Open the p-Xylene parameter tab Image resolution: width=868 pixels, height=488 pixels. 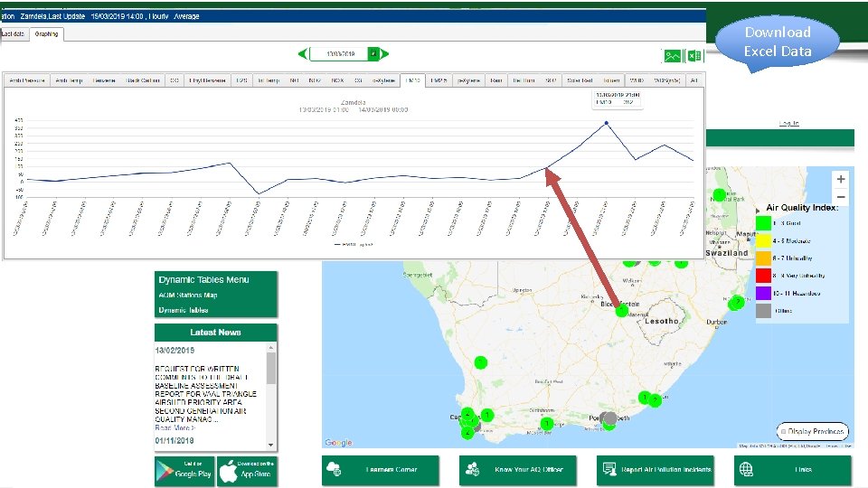coord(469,80)
